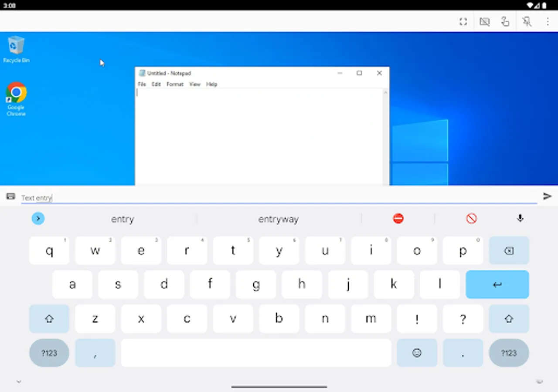Image resolution: width=558 pixels, height=392 pixels.
Task: Click inside the Text entry field
Action: pos(174,198)
